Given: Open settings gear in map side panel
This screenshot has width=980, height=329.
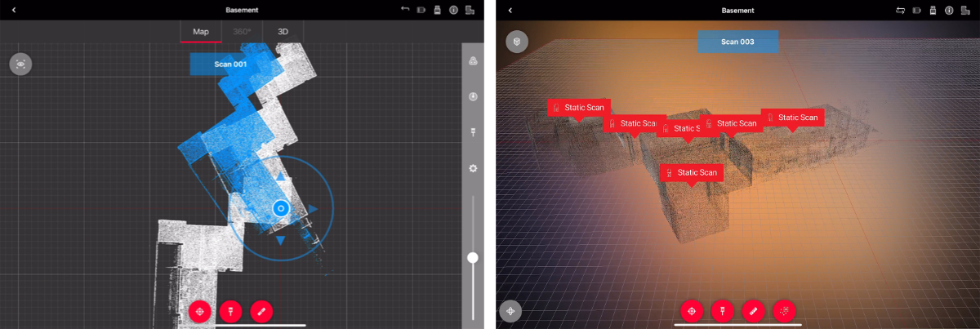Looking at the screenshot, I should coord(473,168).
